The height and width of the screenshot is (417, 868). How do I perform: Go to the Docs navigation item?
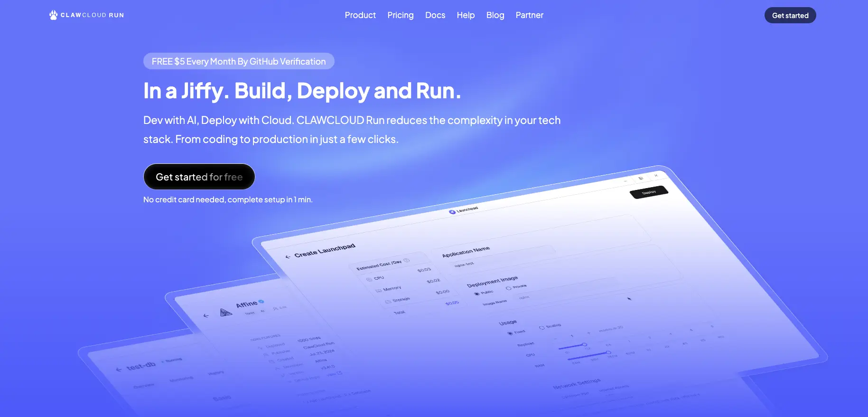(x=435, y=15)
